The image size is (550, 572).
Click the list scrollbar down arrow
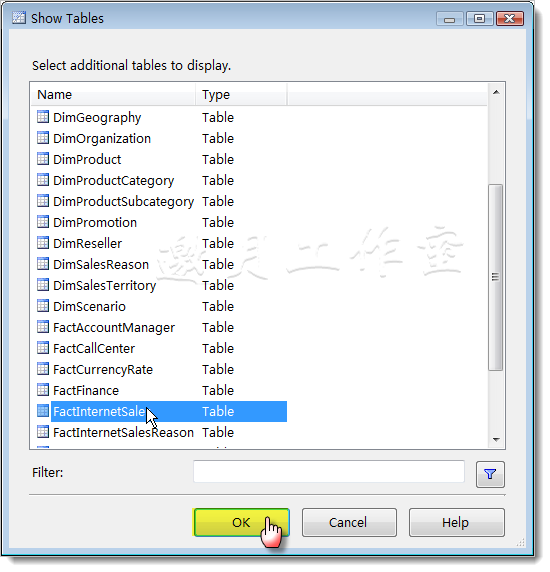(496, 440)
